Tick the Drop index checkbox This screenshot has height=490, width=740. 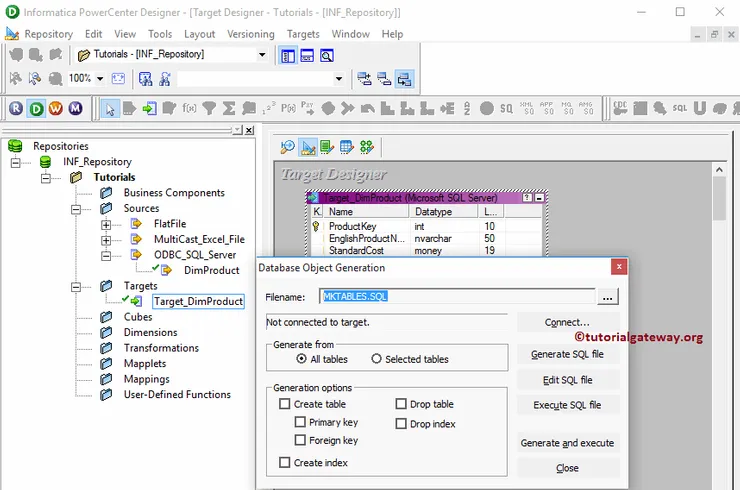[x=401, y=423]
